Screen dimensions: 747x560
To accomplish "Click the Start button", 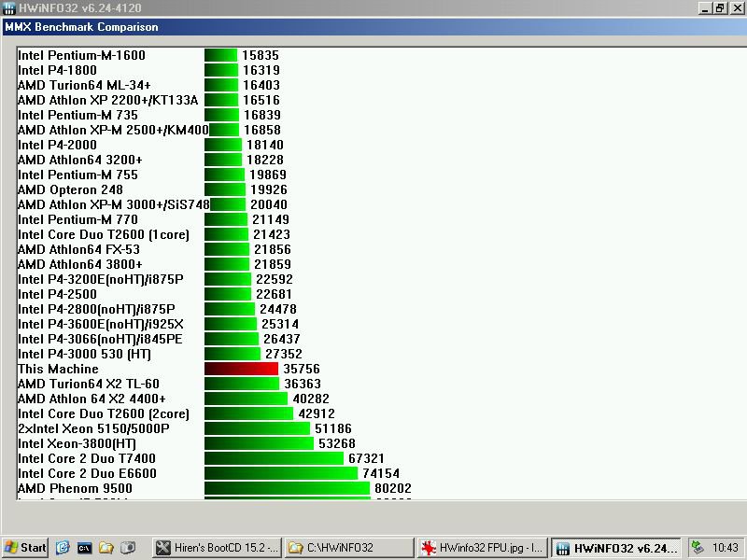I will tap(25, 548).
